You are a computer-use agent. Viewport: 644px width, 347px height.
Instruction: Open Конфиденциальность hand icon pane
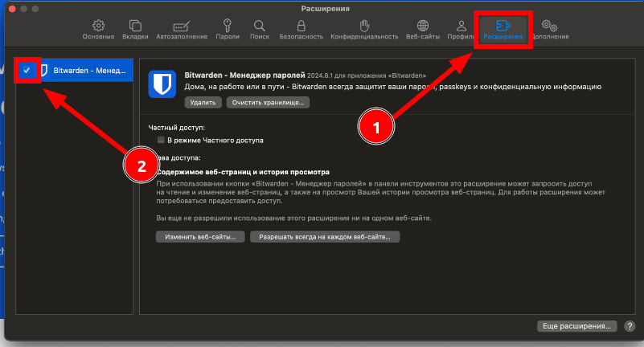click(x=364, y=30)
